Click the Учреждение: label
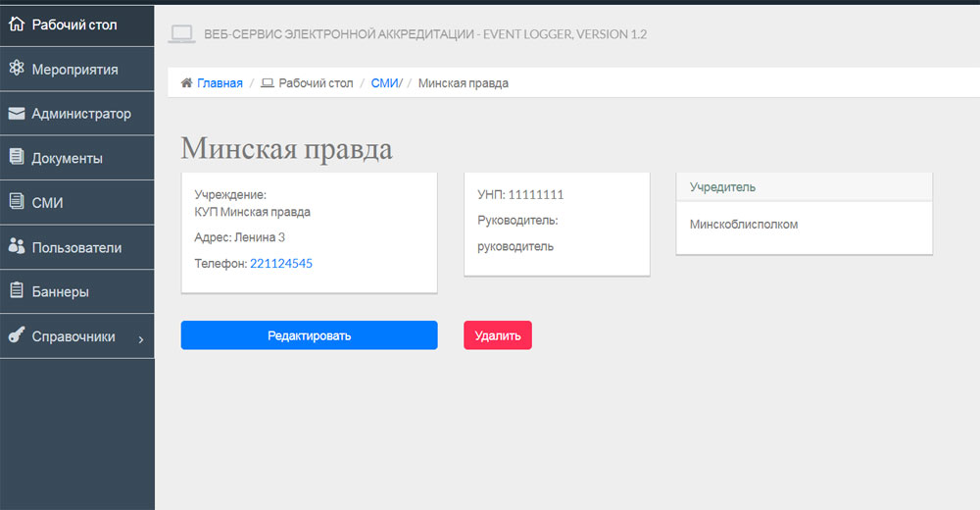The width and height of the screenshot is (980, 510). point(230,194)
